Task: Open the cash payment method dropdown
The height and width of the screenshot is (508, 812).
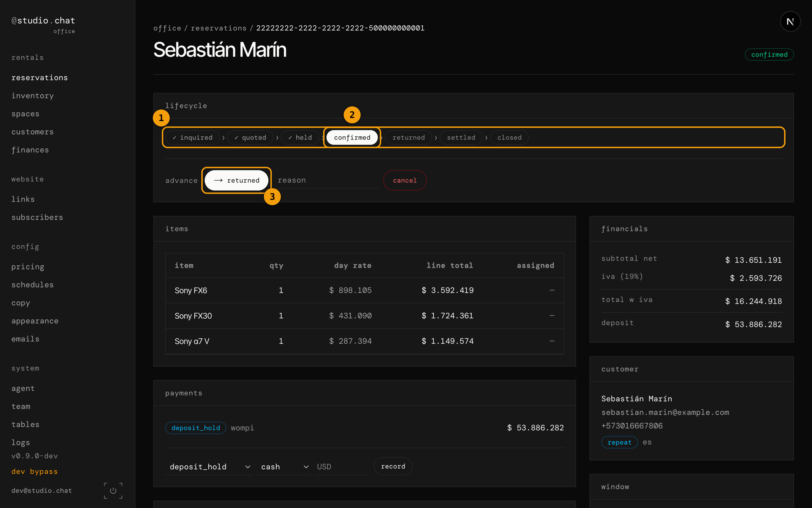Action: (284, 467)
